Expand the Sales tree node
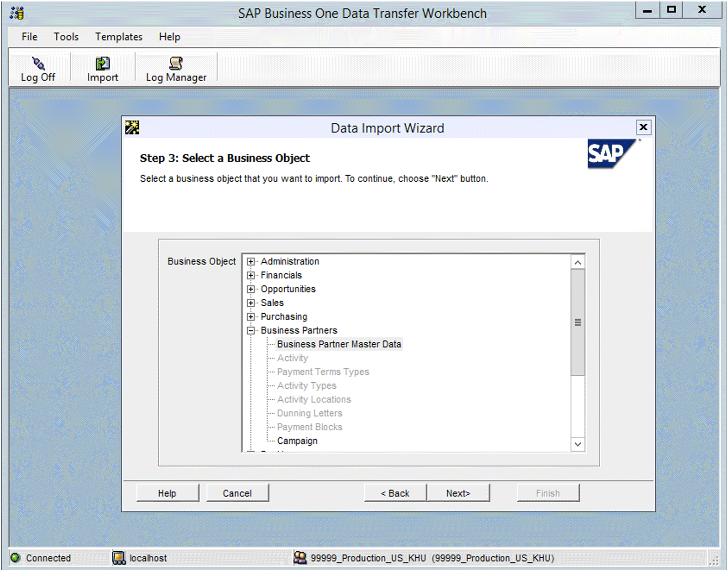 pyautogui.click(x=251, y=303)
